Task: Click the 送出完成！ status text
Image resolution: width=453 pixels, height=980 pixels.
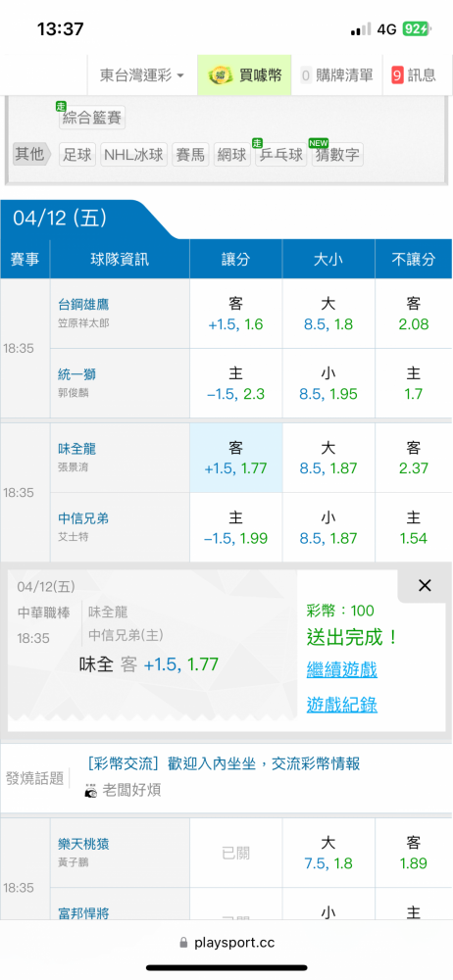Action: pyautogui.click(x=353, y=638)
